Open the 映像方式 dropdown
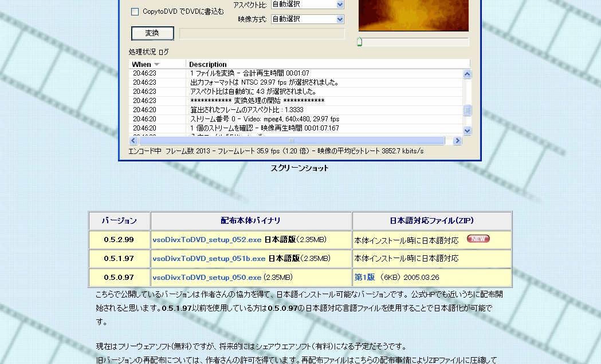The height and width of the screenshot is (364, 601). coord(340,19)
